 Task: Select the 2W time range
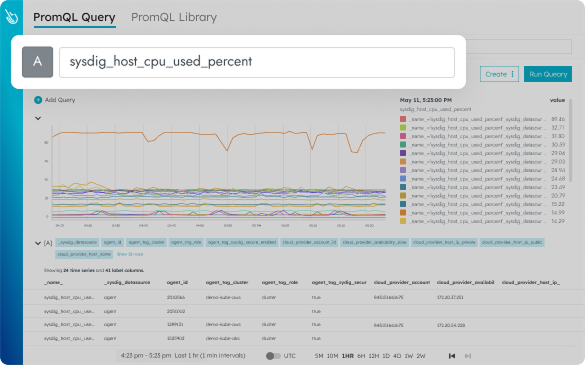point(421,356)
